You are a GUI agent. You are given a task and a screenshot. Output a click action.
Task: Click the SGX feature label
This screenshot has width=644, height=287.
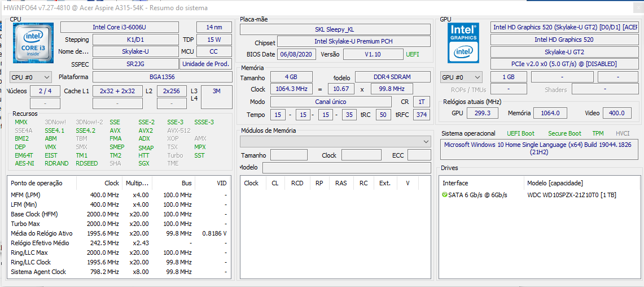pyautogui.click(x=144, y=163)
